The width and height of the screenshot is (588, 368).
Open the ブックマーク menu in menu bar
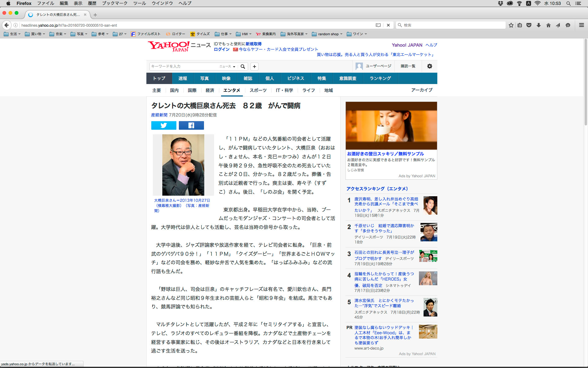click(115, 3)
